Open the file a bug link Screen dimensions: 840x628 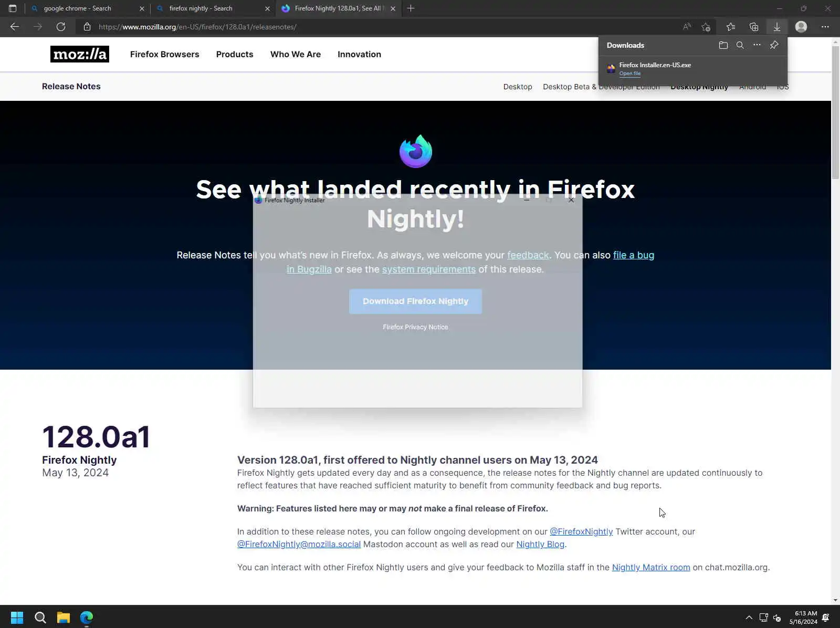pos(634,255)
